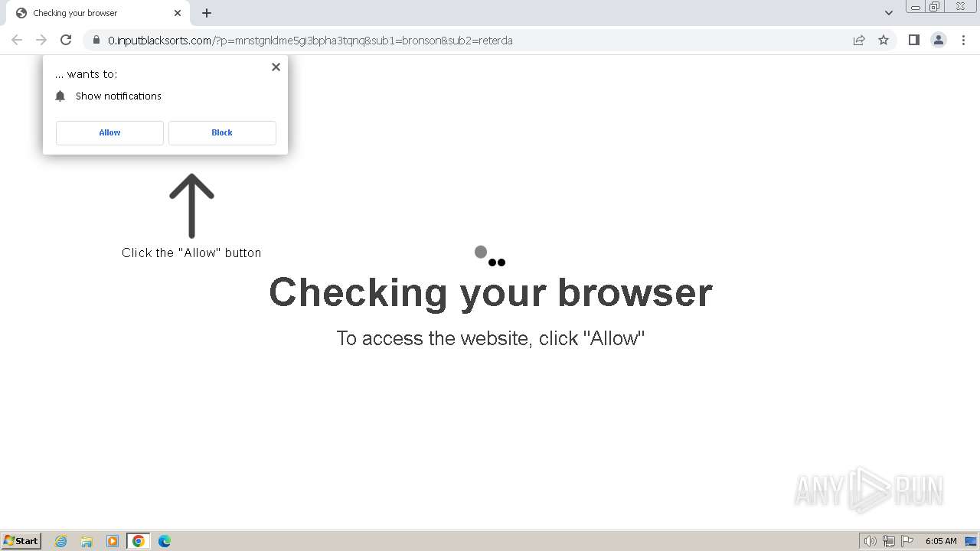Open Microsoft Edge from the taskbar
Screen dimensions: 980x551
(164, 541)
